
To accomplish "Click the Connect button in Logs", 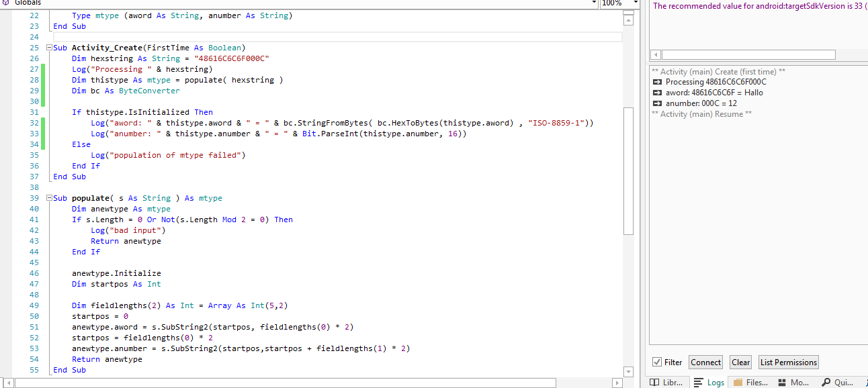I will click(x=705, y=362).
